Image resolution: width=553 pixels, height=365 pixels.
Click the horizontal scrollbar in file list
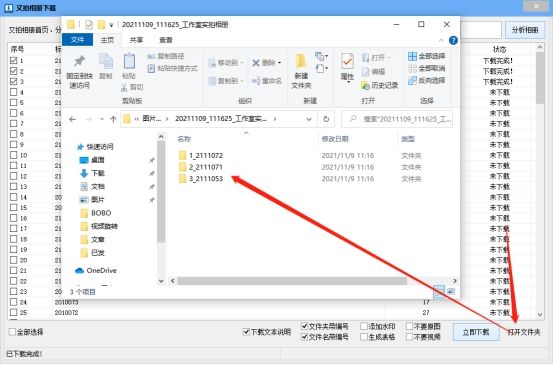click(292, 281)
